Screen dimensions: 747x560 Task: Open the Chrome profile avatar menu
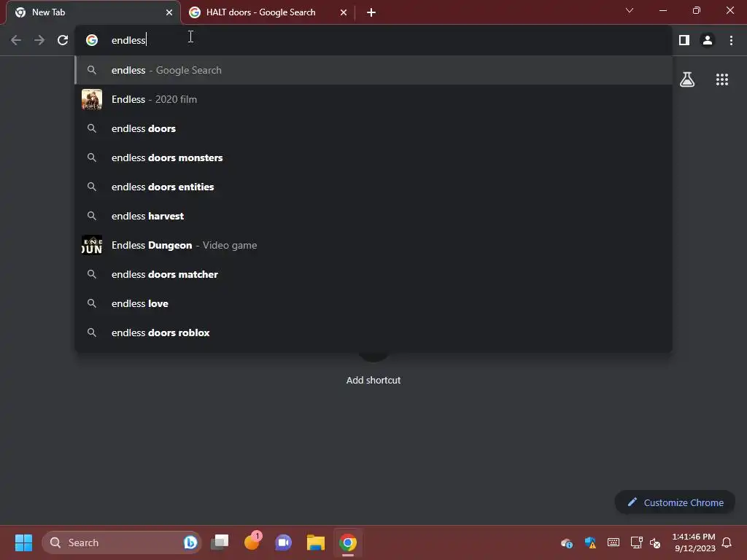(708, 40)
